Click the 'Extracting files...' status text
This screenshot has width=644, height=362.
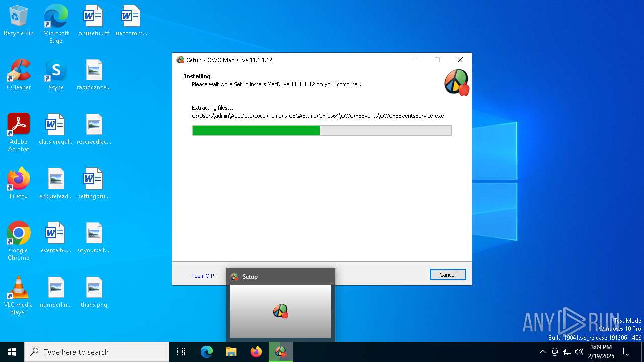pyautogui.click(x=212, y=108)
